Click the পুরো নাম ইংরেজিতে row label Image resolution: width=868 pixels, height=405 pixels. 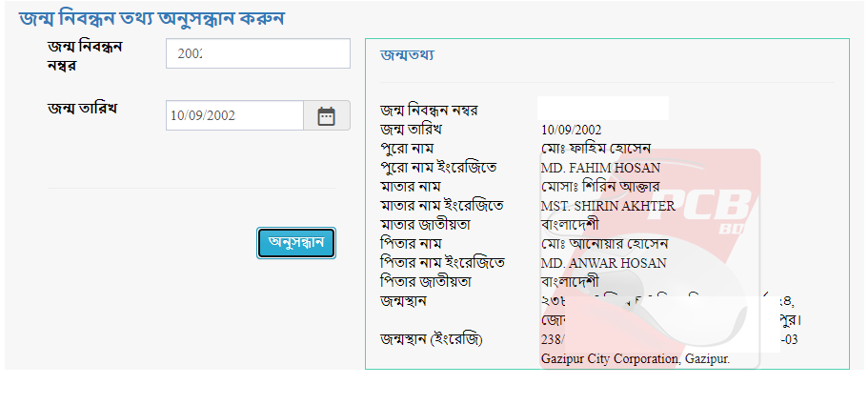click(438, 168)
